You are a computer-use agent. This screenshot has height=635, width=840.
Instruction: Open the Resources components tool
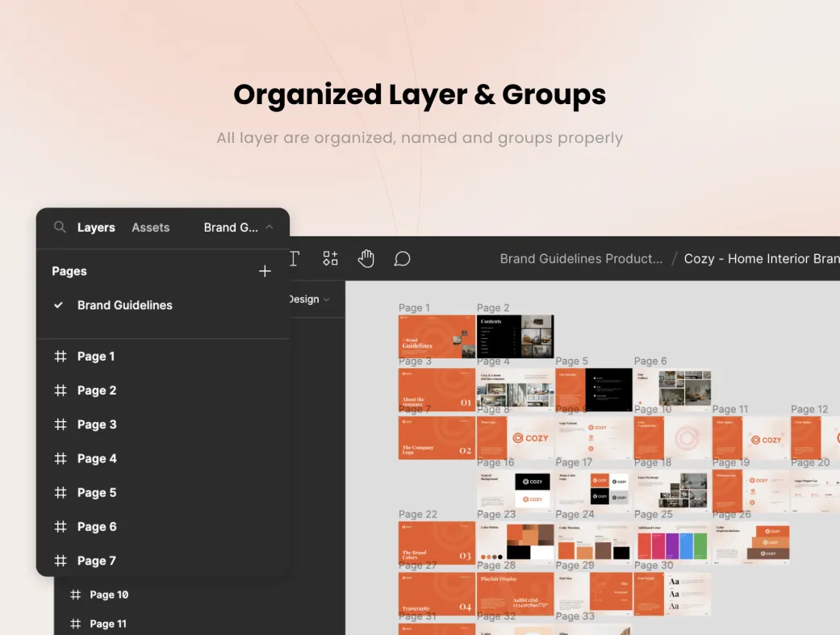330,258
